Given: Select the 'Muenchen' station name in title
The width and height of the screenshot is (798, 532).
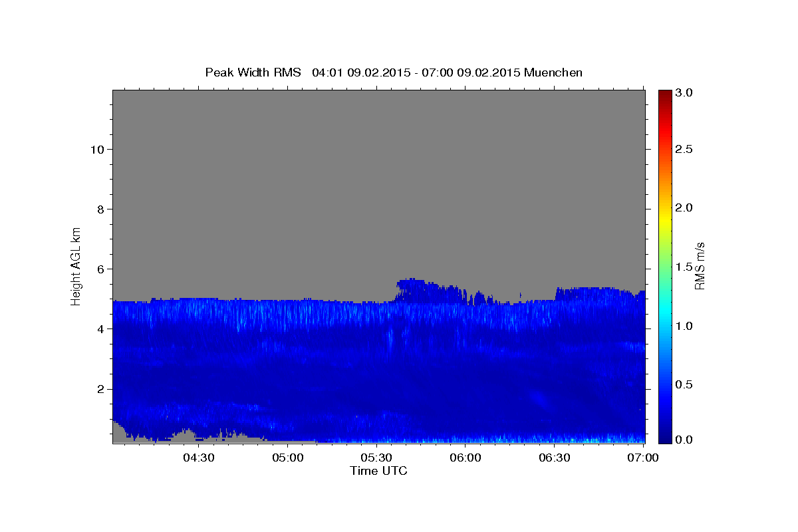Looking at the screenshot, I should coord(553,72).
